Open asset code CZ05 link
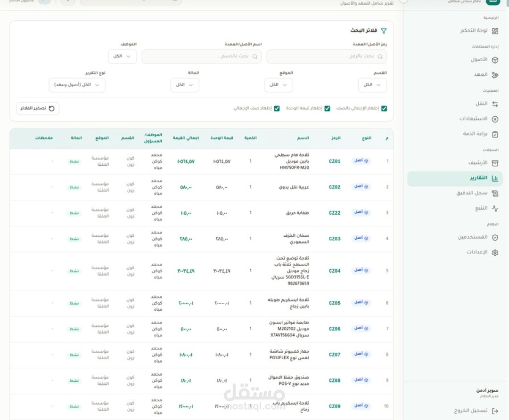 pyautogui.click(x=335, y=303)
